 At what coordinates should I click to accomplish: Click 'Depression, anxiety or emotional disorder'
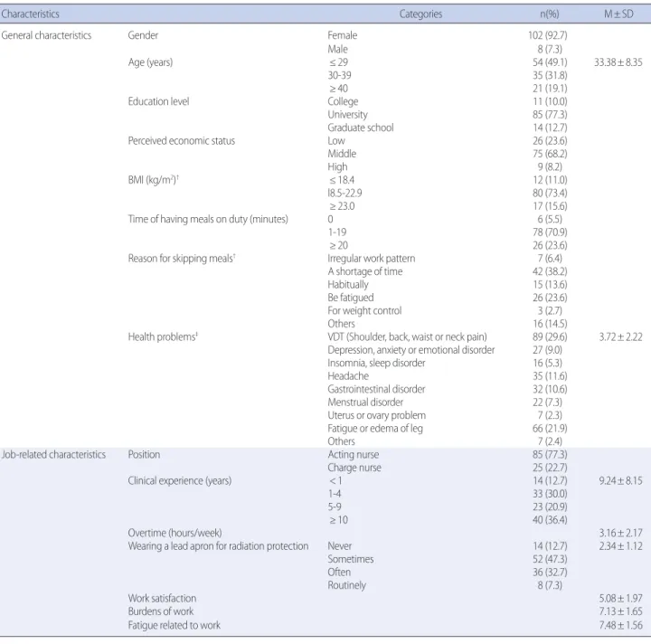411,350
